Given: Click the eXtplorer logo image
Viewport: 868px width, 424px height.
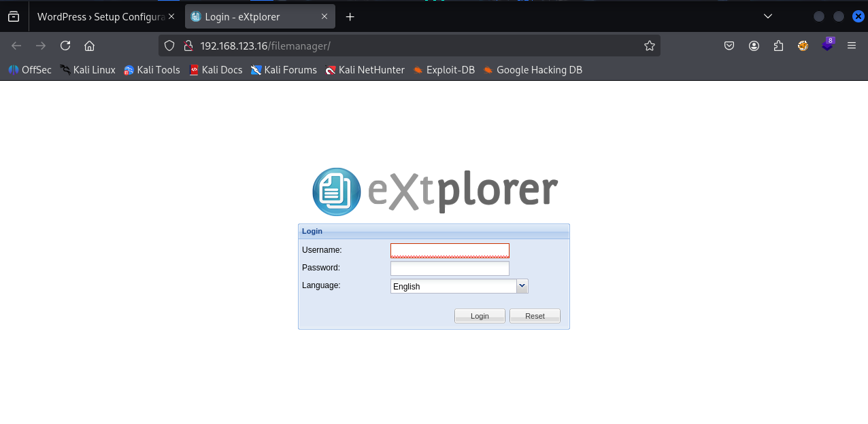Looking at the screenshot, I should tap(434, 192).
